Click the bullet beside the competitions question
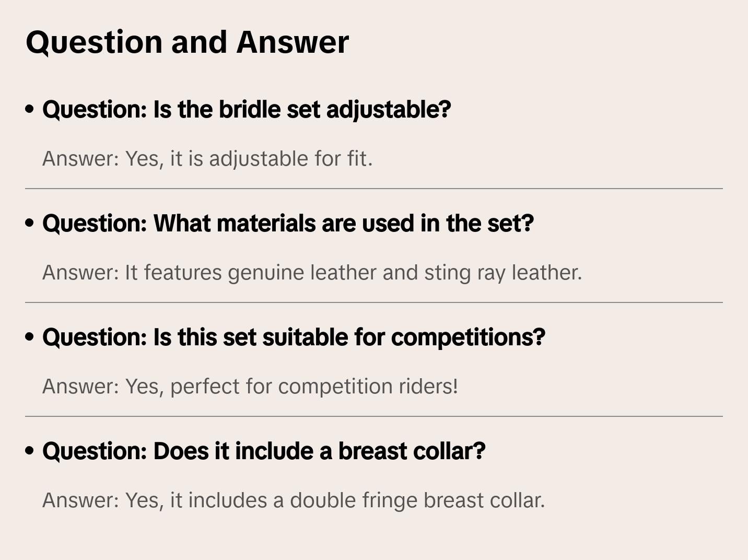The height and width of the screenshot is (560, 748). tap(30, 337)
